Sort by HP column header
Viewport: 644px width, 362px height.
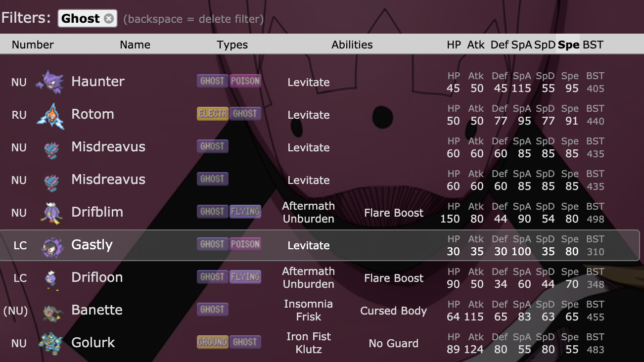[454, 45]
